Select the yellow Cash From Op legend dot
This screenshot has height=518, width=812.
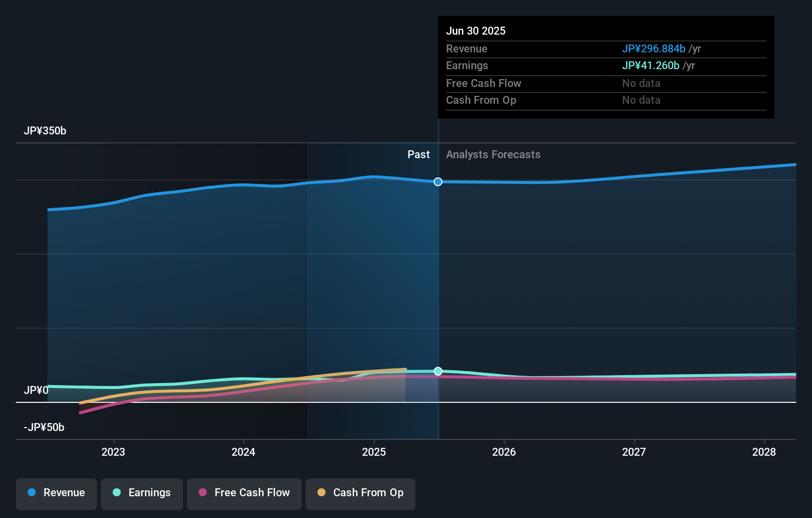[x=321, y=493]
